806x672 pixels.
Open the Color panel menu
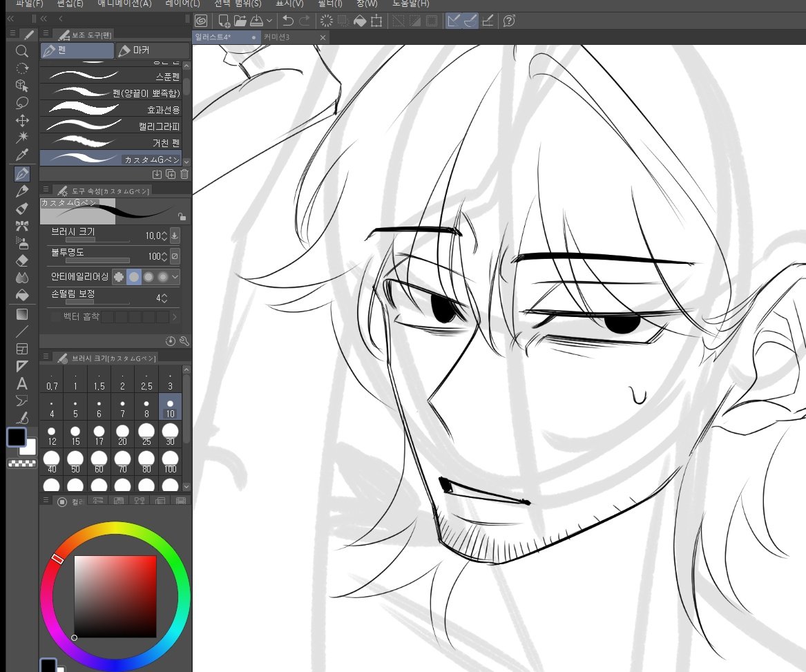click(46, 500)
